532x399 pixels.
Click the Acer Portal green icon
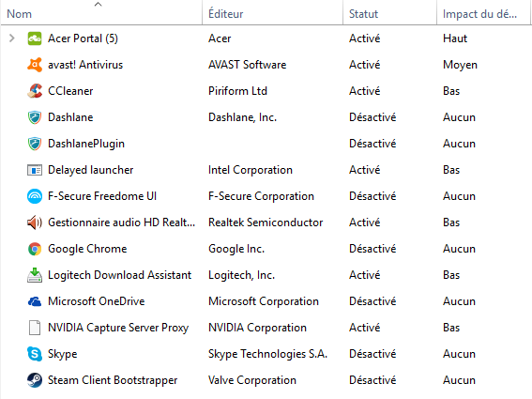pyautogui.click(x=35, y=38)
